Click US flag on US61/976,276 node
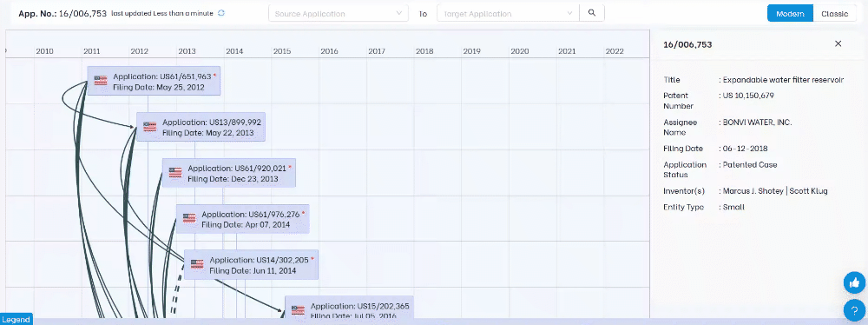 189,218
